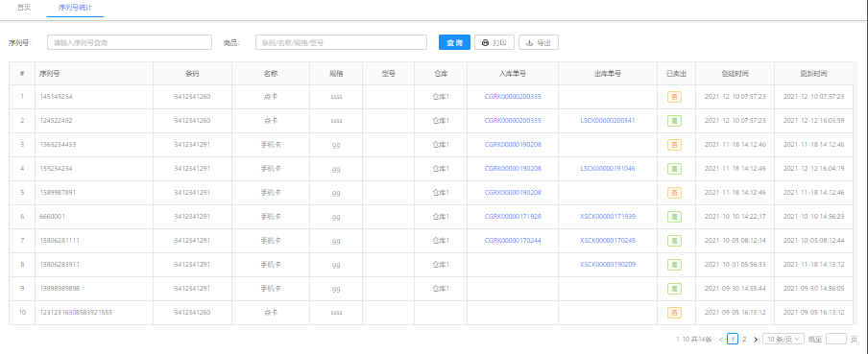Open CGRK00000190208 link for serial 1563234433
The height and width of the screenshot is (354, 868).
coord(513,144)
